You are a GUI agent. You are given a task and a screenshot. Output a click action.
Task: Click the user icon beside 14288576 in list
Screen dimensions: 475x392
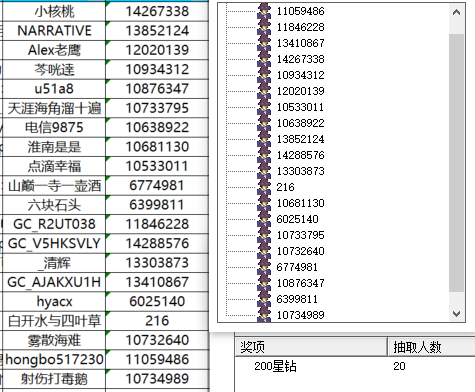(264, 155)
